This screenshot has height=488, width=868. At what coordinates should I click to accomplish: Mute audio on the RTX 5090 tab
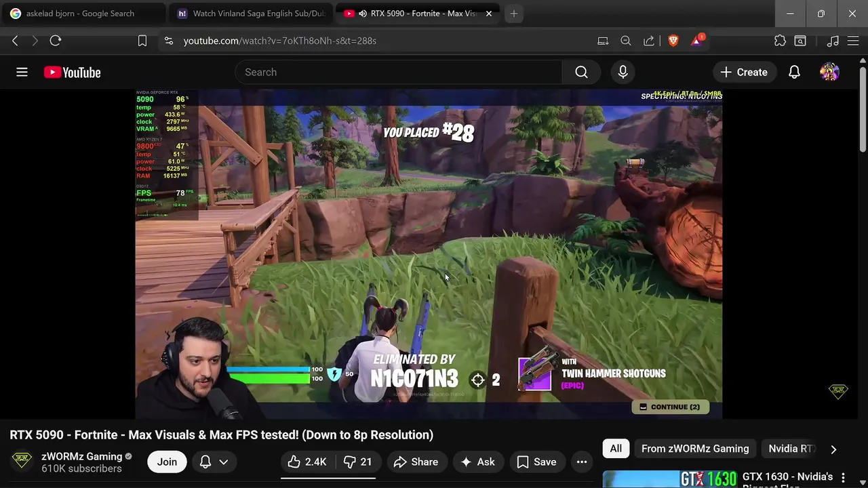tap(363, 14)
